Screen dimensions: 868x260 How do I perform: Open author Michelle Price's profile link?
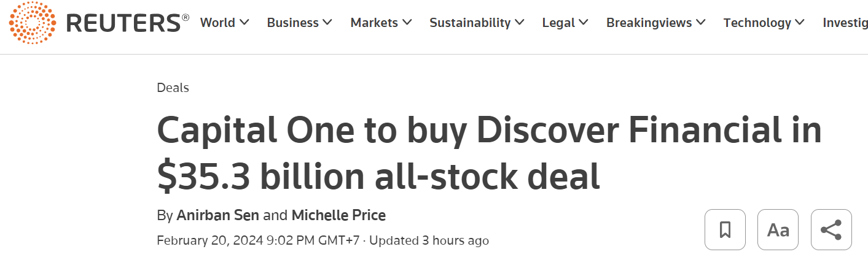(x=338, y=215)
